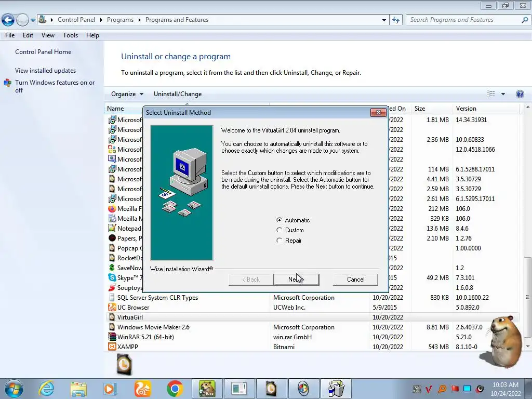The height and width of the screenshot is (399, 532).
Task: Click the Mozilla Firefox list icon
Action: pos(112,209)
